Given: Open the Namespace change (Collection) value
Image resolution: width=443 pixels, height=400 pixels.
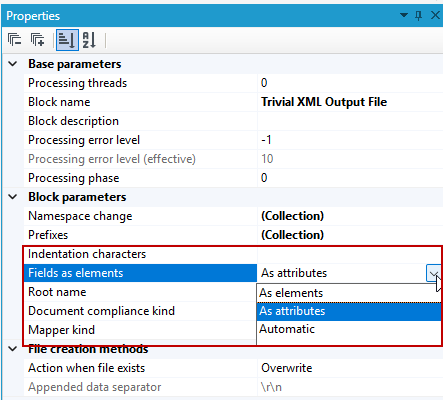Looking at the screenshot, I should tap(292, 216).
